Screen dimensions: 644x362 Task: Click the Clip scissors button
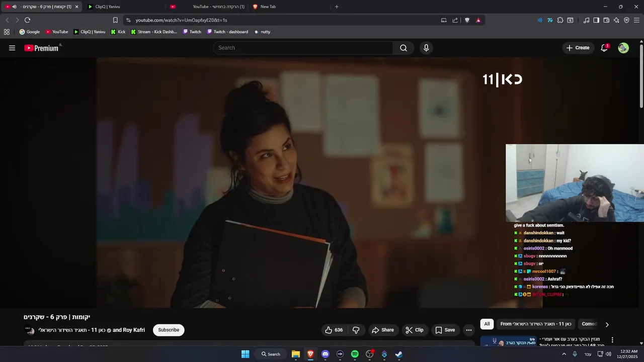(415, 330)
